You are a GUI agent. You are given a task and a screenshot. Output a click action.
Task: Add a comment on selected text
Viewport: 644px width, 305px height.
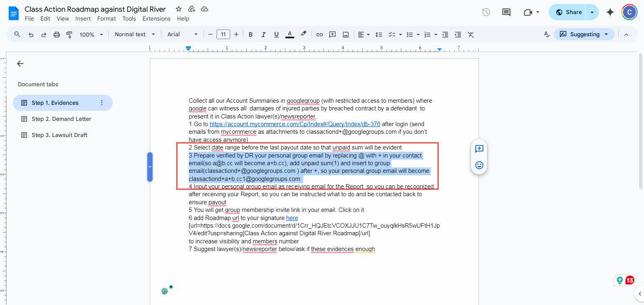[x=479, y=149]
